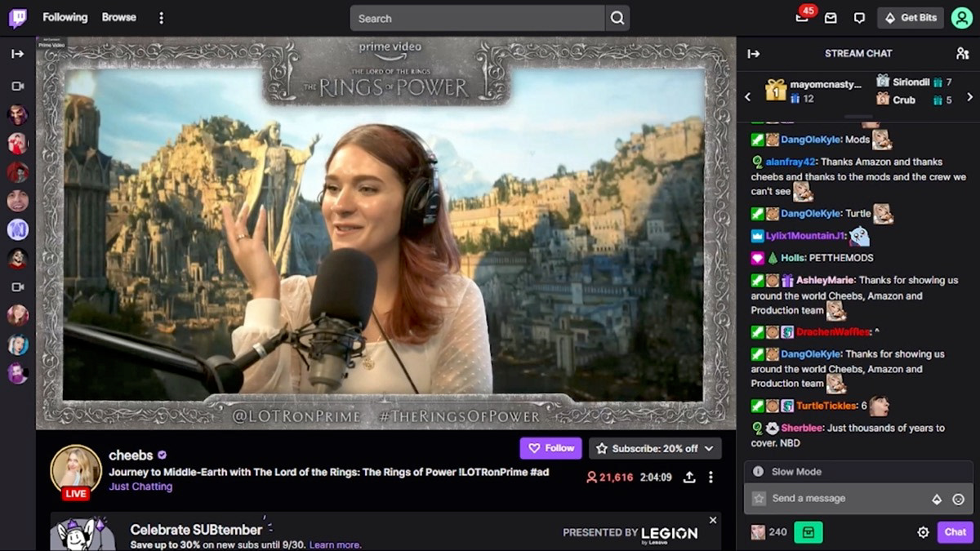980x551 pixels.
Task: Open notifications inbox with 45 badge
Action: [x=802, y=17]
